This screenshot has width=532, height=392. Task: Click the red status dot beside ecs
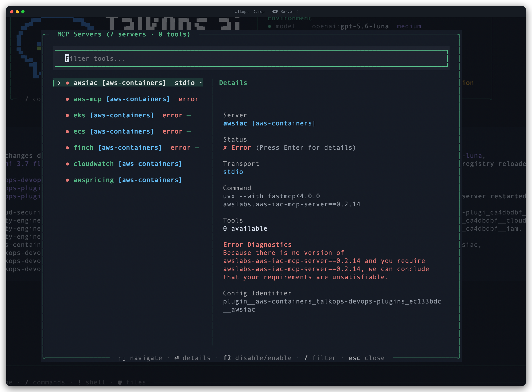[67, 132]
